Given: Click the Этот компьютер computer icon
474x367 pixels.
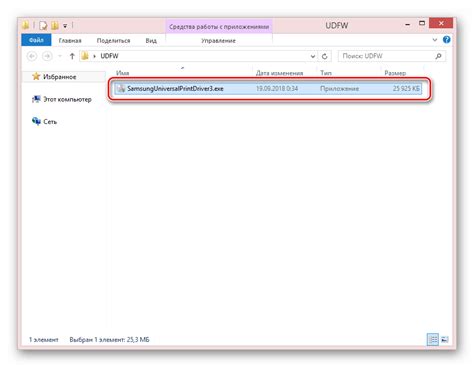Looking at the screenshot, I should [x=36, y=99].
